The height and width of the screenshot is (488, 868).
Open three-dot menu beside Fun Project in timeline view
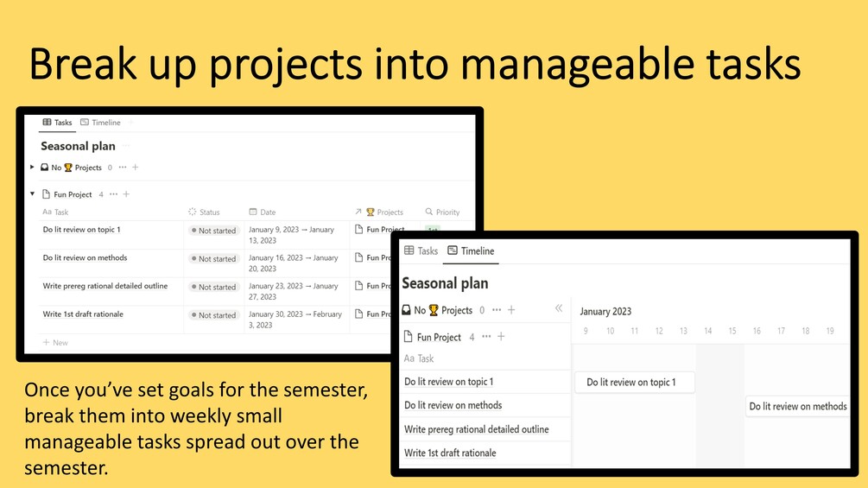pos(486,337)
